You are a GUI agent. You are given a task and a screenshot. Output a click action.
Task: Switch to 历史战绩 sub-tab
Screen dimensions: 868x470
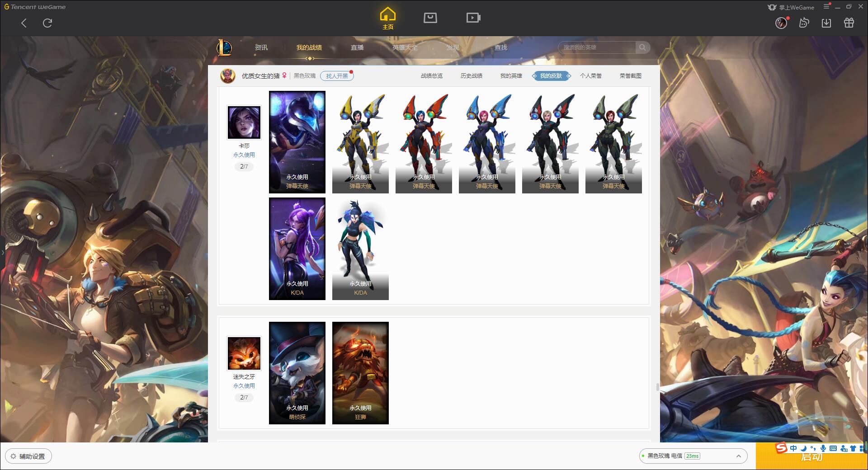472,76
